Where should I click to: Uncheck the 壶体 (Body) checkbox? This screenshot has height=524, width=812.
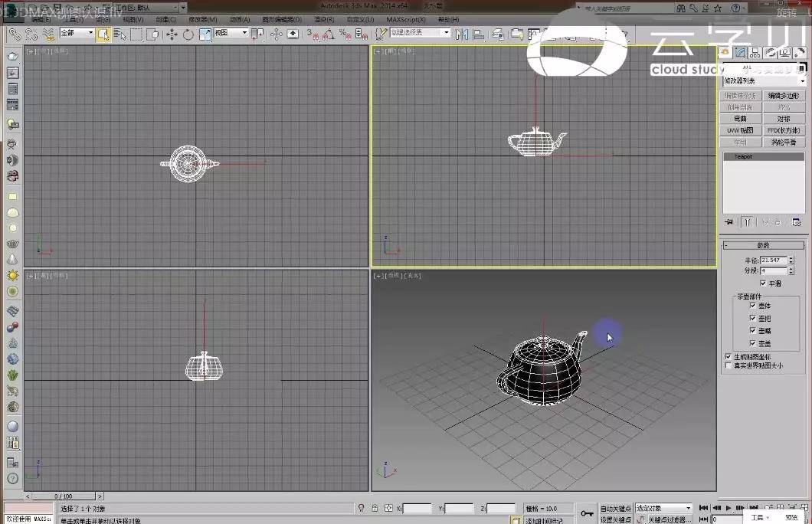click(x=753, y=306)
